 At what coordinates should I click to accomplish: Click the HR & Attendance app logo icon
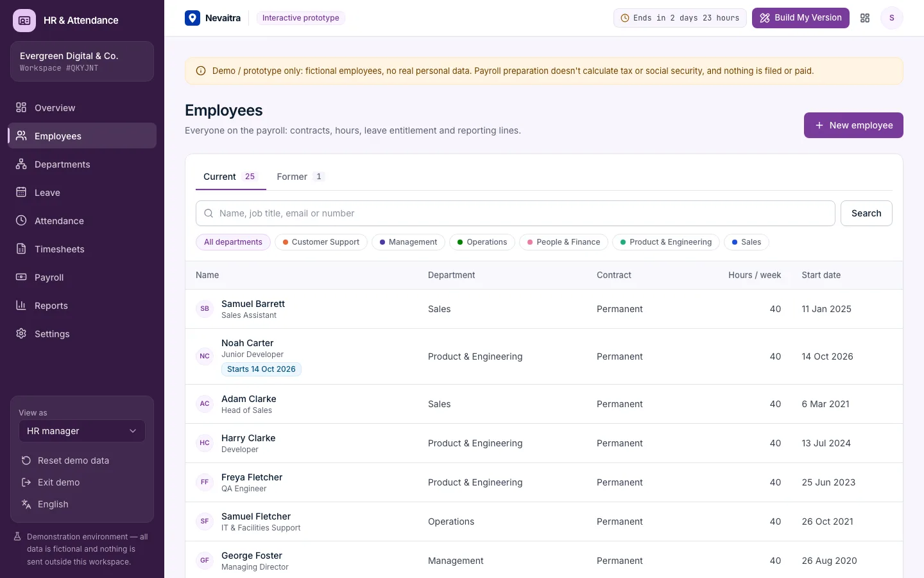pos(24,21)
